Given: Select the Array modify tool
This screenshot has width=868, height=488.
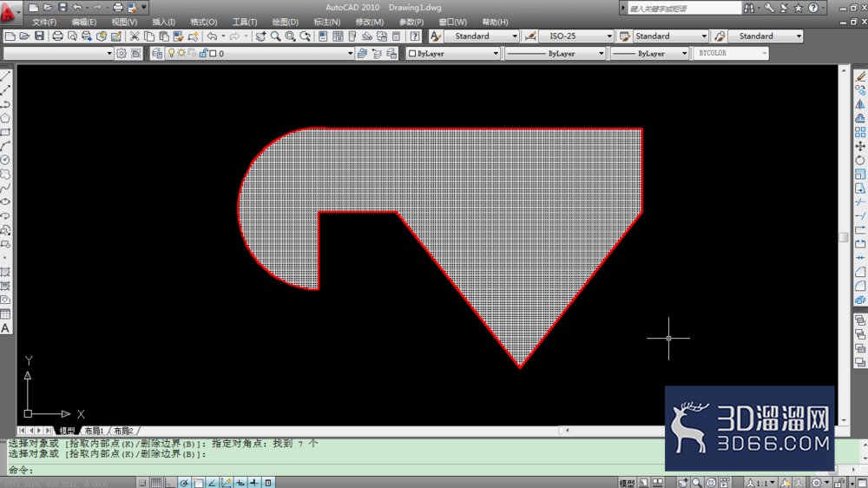Looking at the screenshot, I should tap(860, 132).
